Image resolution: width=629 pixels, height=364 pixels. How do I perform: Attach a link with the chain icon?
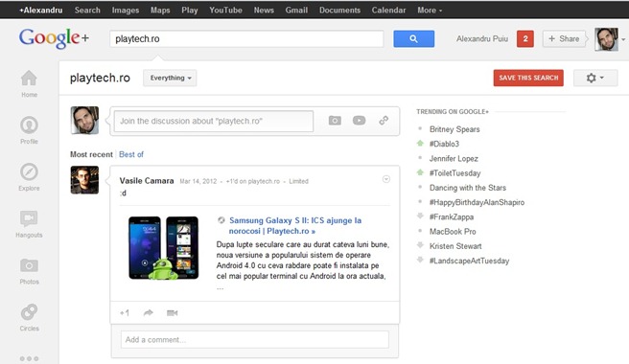384,121
